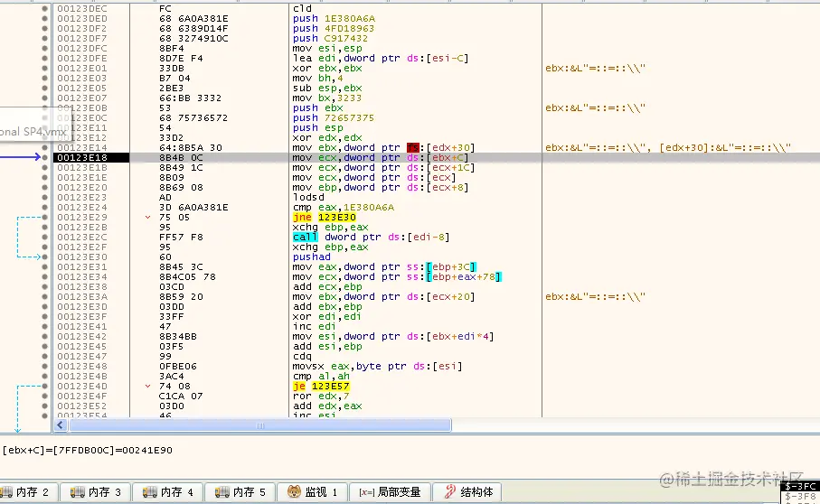Toggle breakpoint dot at address 00123E30
820x504 pixels.
pyautogui.click(x=44, y=257)
